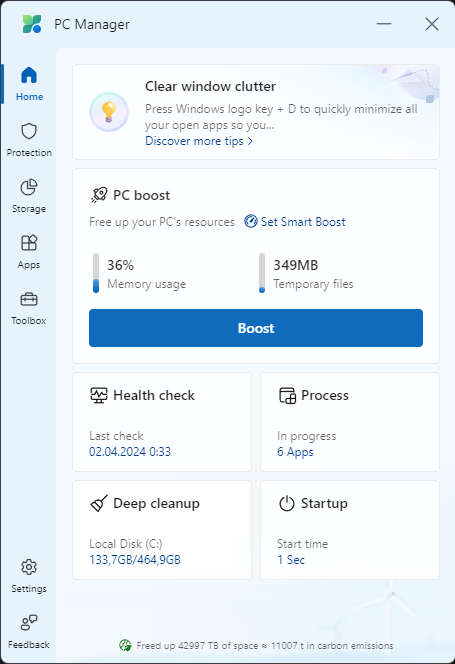Select the Home tab label
This screenshot has width=455, height=664.
pyautogui.click(x=29, y=97)
